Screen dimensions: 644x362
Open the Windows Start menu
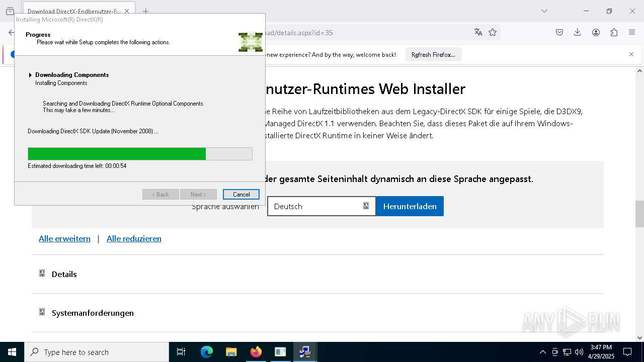[x=12, y=352]
